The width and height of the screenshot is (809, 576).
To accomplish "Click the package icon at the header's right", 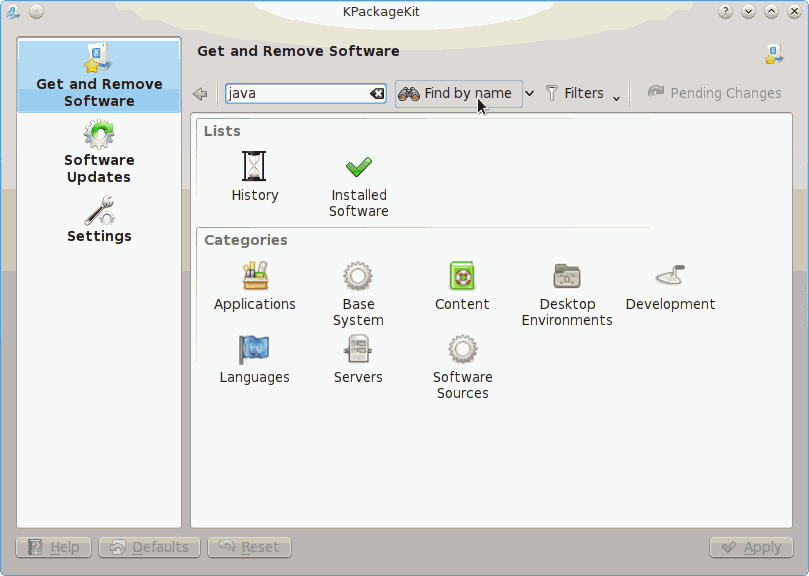I will pyautogui.click(x=774, y=54).
